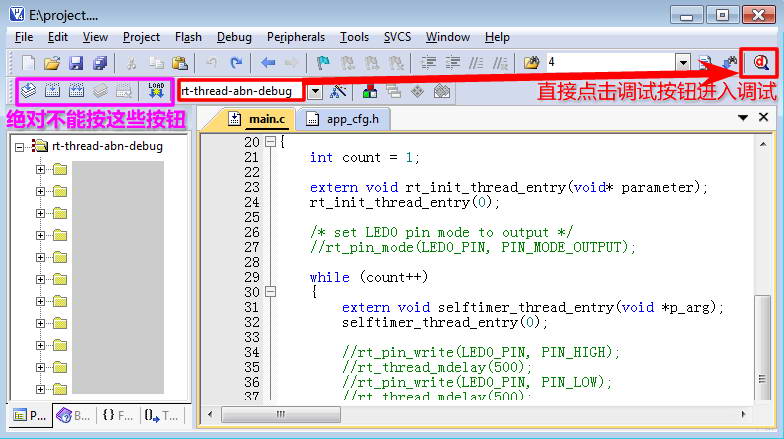
Task: Open the Flash menu
Action: [188, 37]
